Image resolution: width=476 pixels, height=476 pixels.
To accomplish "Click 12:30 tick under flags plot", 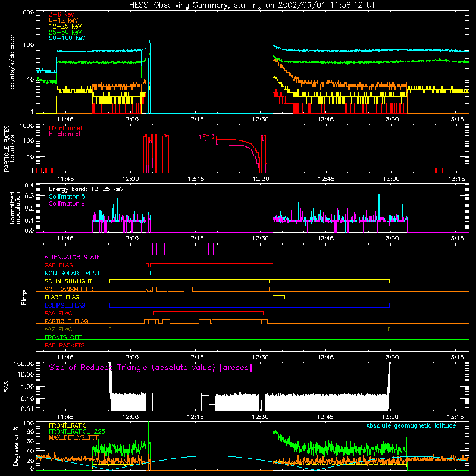I will coord(261,358).
